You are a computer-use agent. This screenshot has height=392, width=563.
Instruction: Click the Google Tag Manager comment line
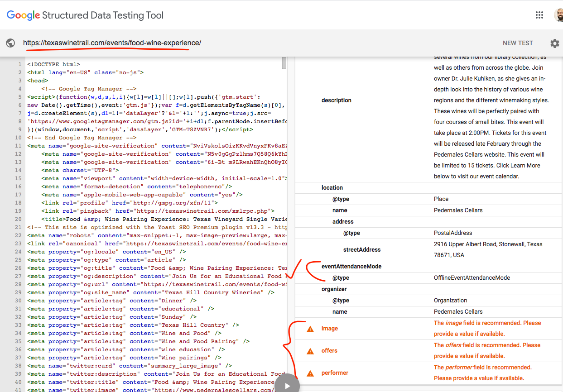click(x=89, y=89)
